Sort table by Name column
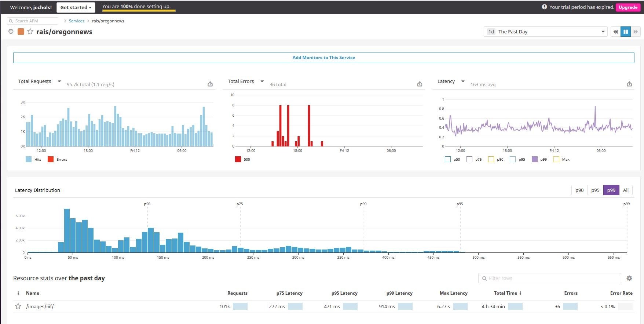Viewport: 644px width, 324px height. pyautogui.click(x=33, y=293)
